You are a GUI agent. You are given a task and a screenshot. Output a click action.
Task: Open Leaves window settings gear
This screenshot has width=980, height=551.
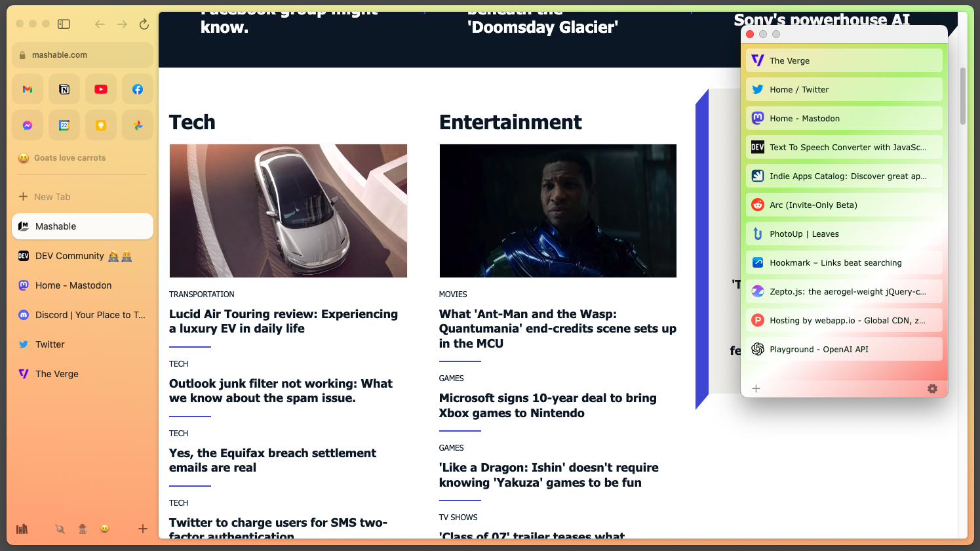point(932,389)
